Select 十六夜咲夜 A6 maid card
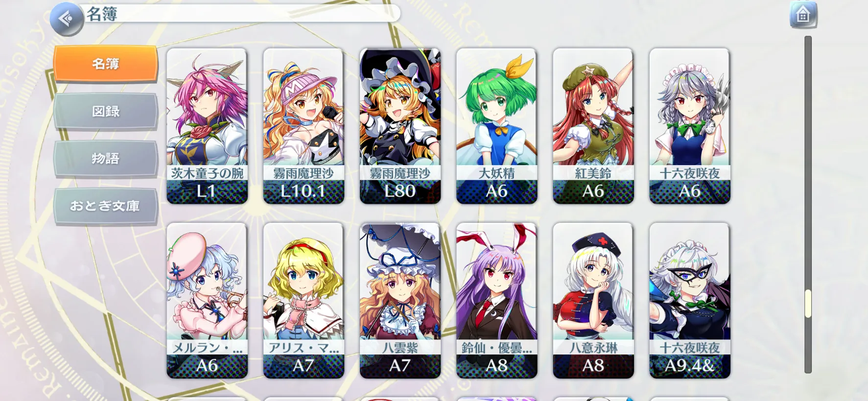This screenshot has height=401, width=868. click(690, 126)
